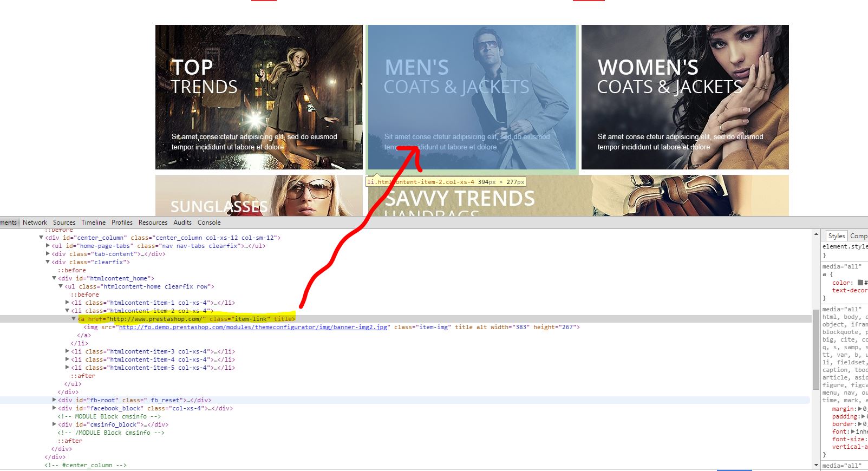Click the "</ul>" closing tag row
The width and height of the screenshot is (868, 471).
pyautogui.click(x=73, y=384)
